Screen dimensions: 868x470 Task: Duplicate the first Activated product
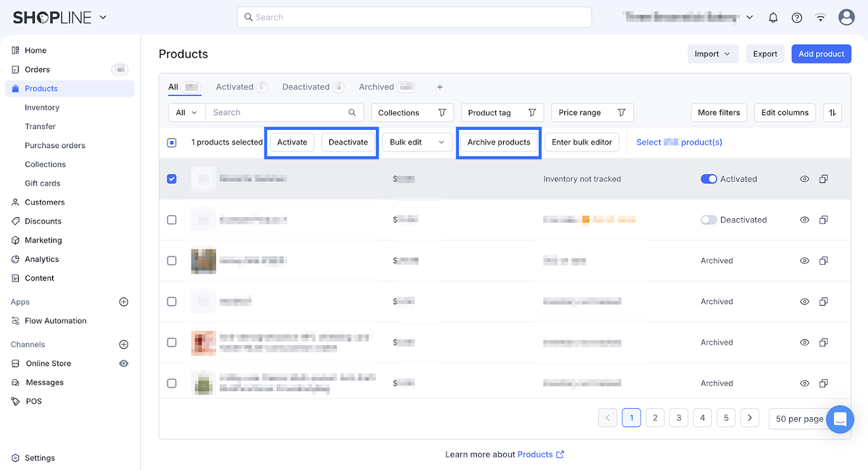(823, 179)
